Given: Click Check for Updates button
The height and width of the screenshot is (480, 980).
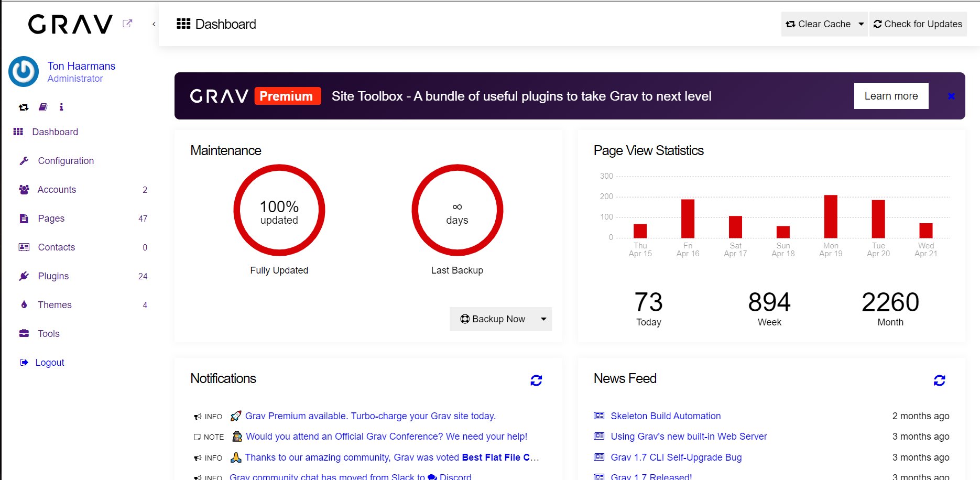Looking at the screenshot, I should pyautogui.click(x=918, y=24).
